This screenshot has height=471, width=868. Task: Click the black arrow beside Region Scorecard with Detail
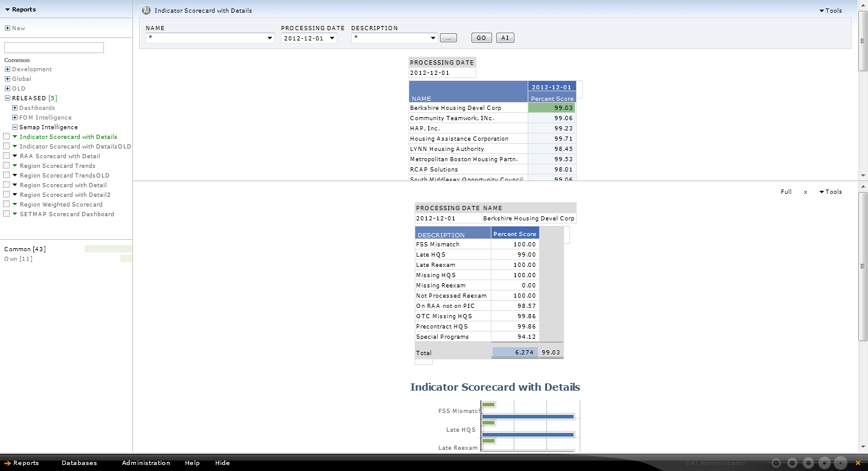pyautogui.click(x=15, y=185)
